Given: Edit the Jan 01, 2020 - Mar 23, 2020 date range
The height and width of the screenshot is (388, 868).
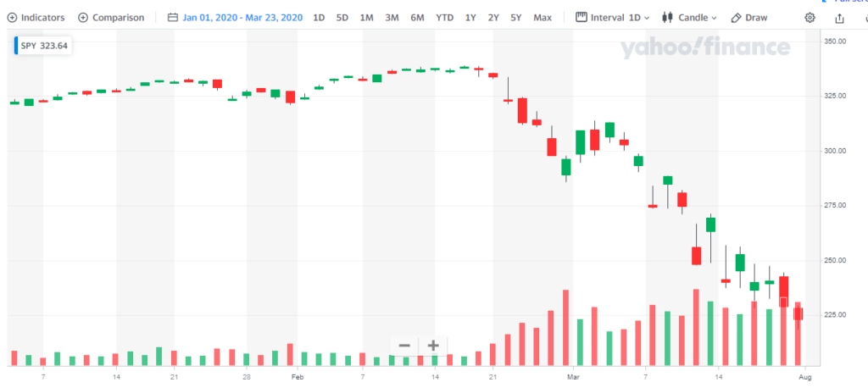Looking at the screenshot, I should 242,18.
